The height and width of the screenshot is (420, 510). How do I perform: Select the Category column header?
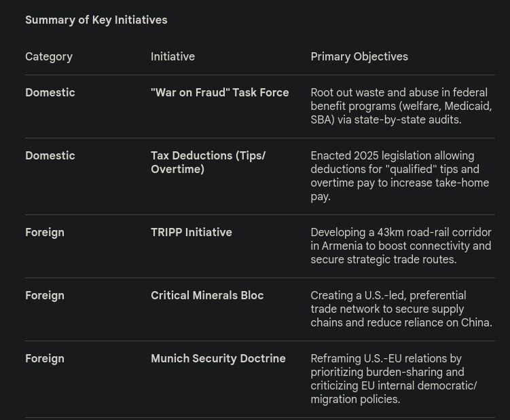pyautogui.click(x=49, y=57)
